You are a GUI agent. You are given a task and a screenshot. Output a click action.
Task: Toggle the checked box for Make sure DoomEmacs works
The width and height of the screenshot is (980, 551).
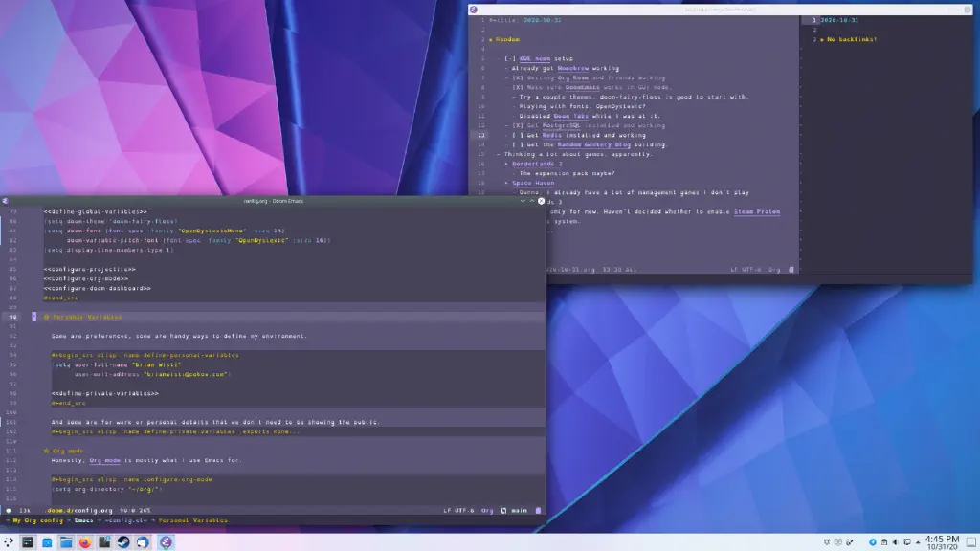(x=518, y=87)
